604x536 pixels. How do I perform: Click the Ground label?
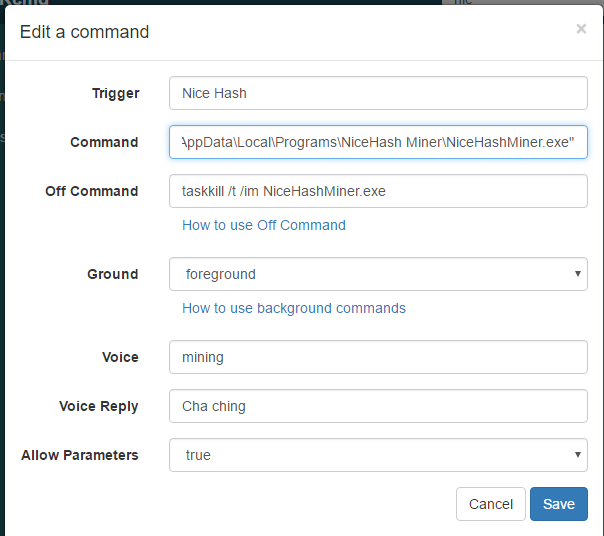(x=113, y=274)
